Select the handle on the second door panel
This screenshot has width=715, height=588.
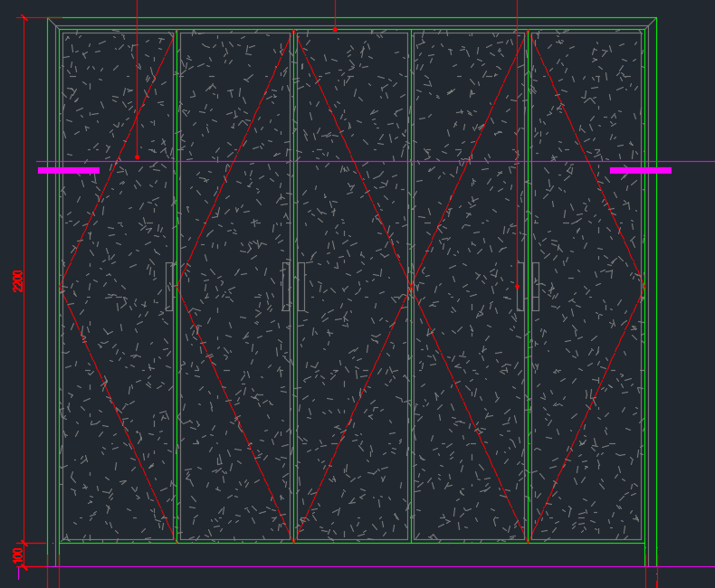coord(286,287)
